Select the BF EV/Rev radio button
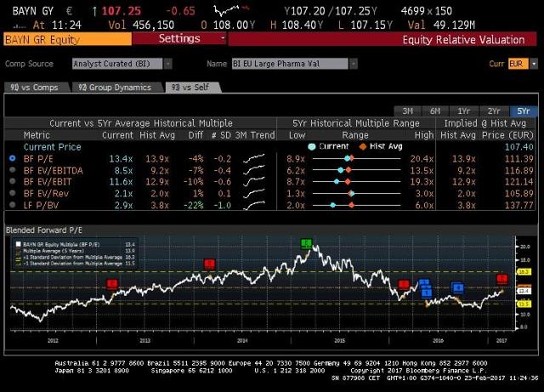This screenshot has height=392, width=544. [x=13, y=193]
